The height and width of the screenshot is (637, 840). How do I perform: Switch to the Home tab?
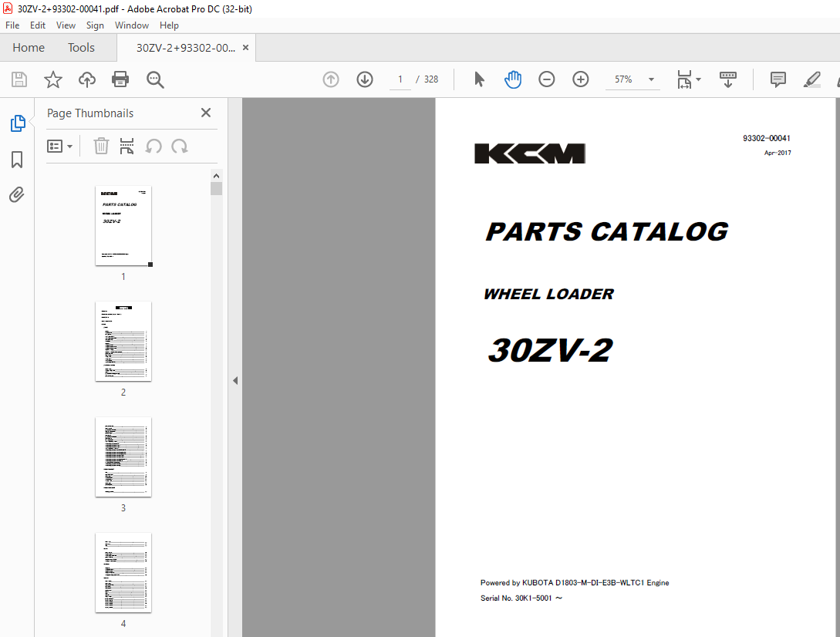(29, 48)
